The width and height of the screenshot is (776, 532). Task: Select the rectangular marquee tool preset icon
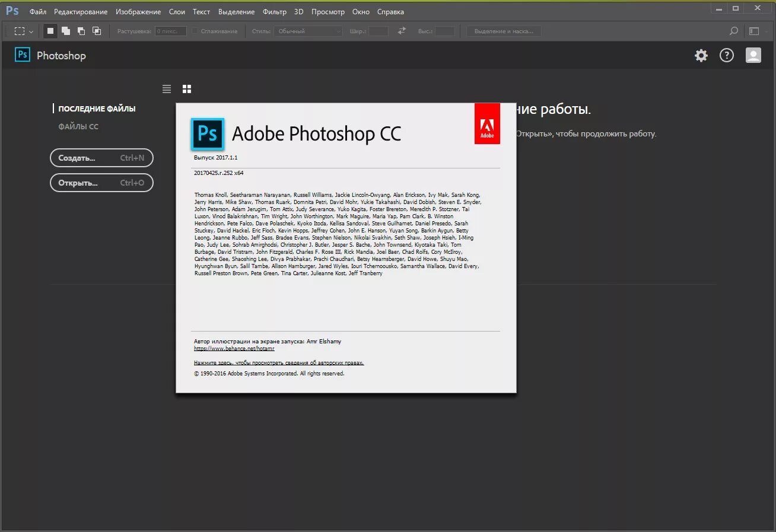click(x=20, y=31)
